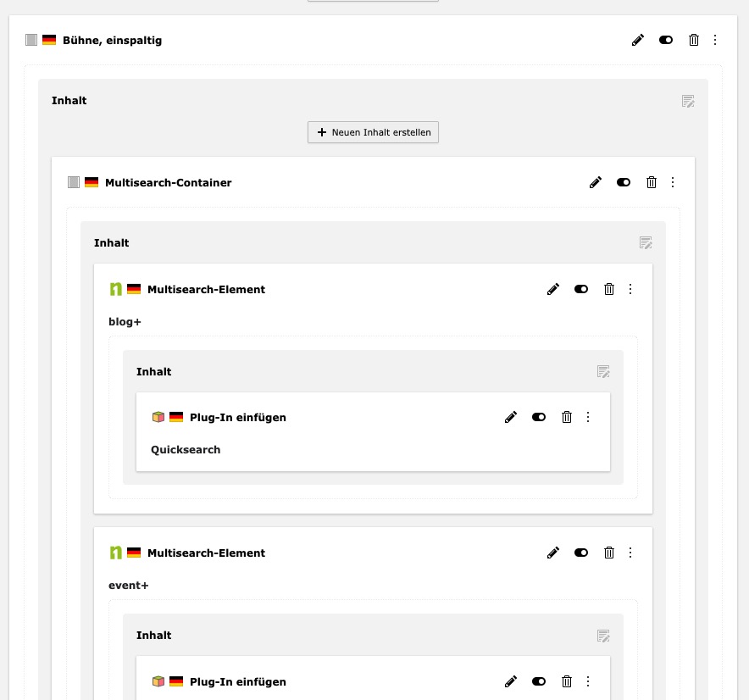Edit the Multisearch-Container with pencil icon
This screenshot has width=749, height=700.
595,182
